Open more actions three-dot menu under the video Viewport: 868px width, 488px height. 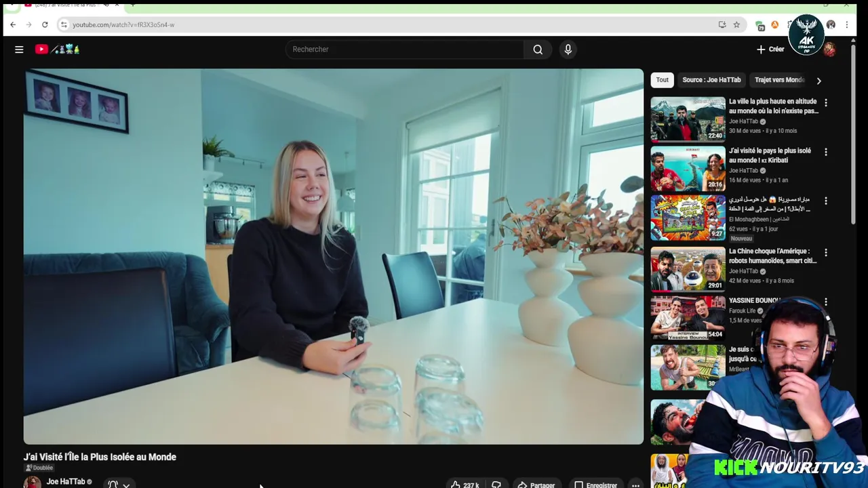point(635,485)
